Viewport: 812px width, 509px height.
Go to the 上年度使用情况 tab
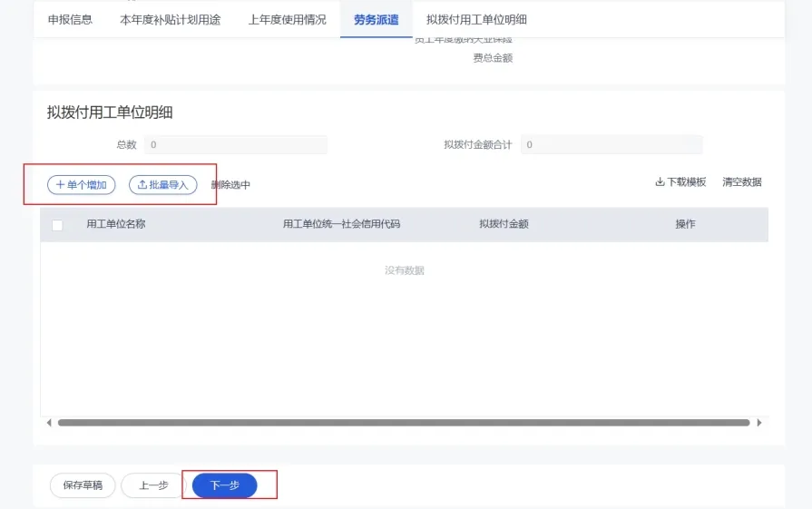[287, 19]
